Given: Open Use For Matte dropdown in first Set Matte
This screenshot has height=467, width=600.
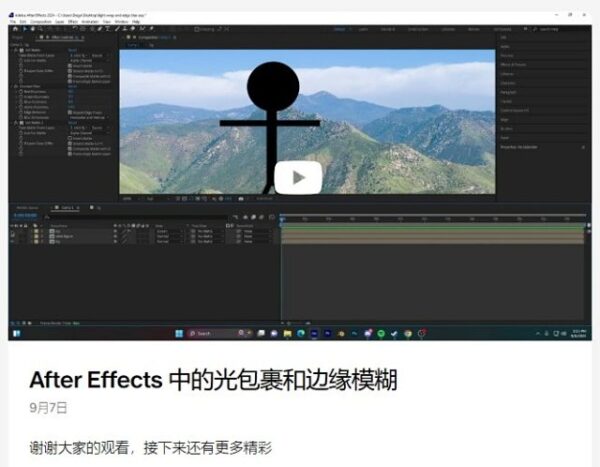Looking at the screenshot, I should tap(90, 60).
